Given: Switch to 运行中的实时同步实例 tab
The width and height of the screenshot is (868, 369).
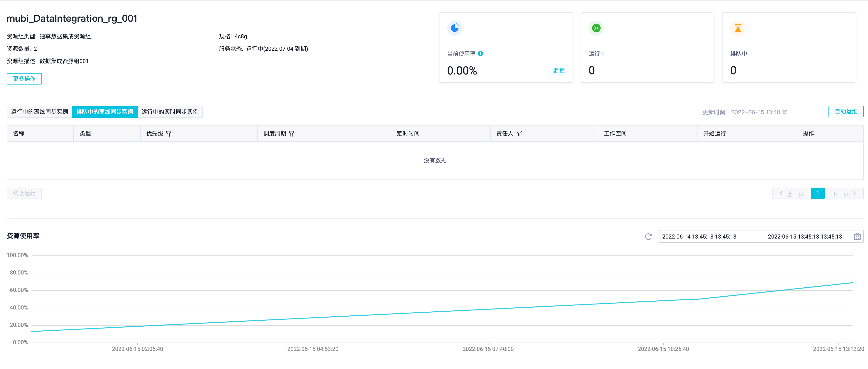Looking at the screenshot, I should 170,112.
